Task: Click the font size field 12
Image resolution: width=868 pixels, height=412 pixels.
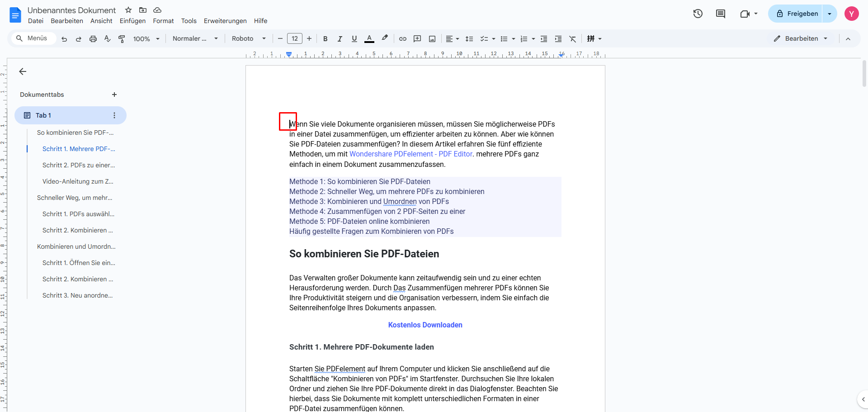Action: tap(295, 39)
